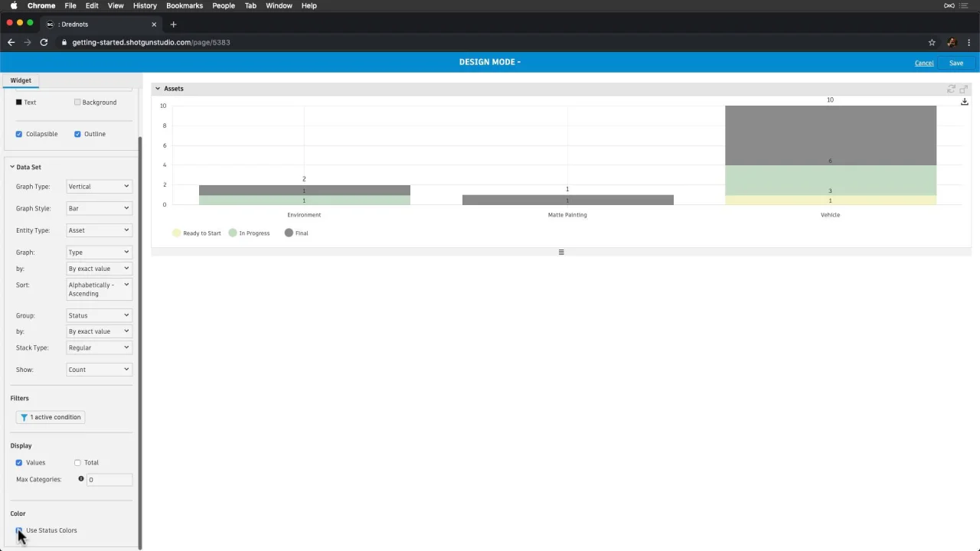Uncheck the Values display checkbox

19,462
